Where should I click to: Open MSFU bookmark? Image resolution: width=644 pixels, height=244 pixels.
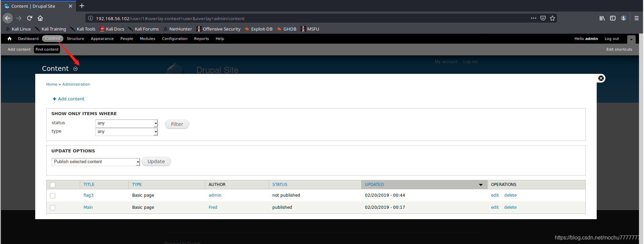coord(310,29)
